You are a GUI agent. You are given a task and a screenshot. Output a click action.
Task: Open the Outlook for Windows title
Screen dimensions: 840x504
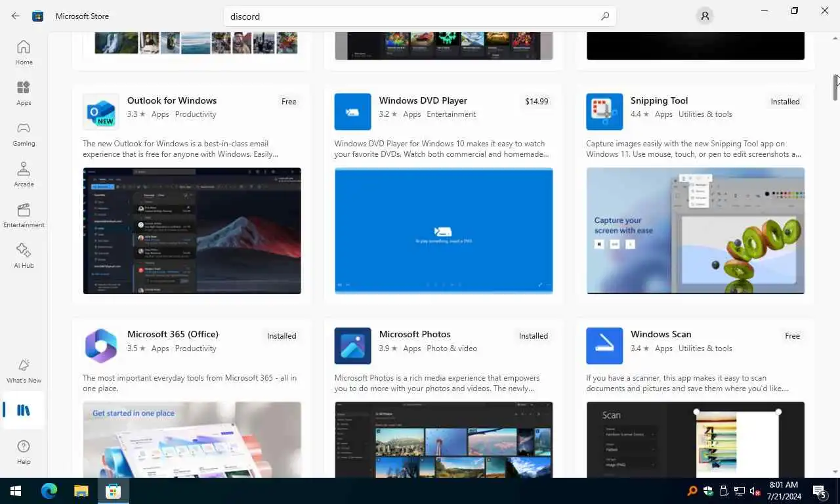172,100
